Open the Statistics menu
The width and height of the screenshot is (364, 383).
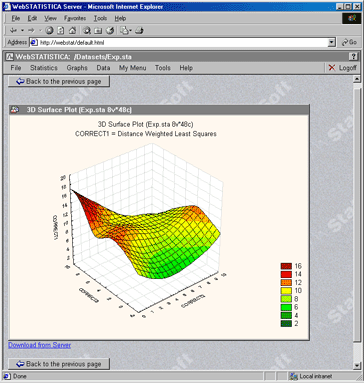point(44,68)
